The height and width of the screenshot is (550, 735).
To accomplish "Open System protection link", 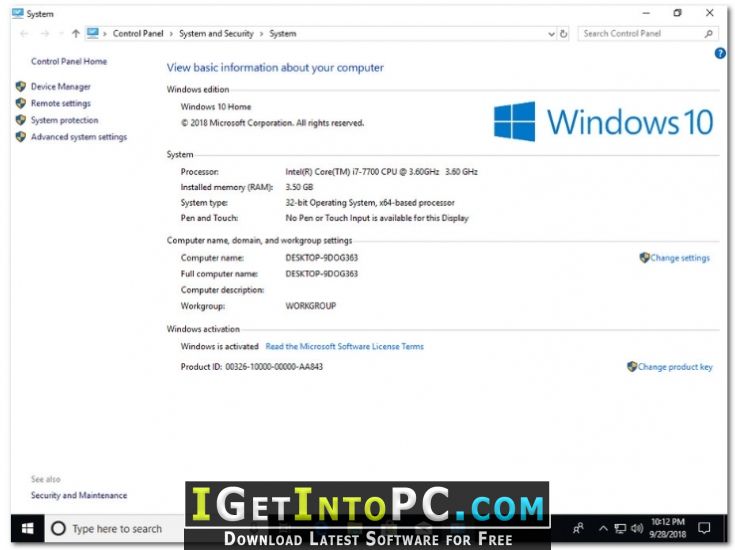I will (65, 120).
